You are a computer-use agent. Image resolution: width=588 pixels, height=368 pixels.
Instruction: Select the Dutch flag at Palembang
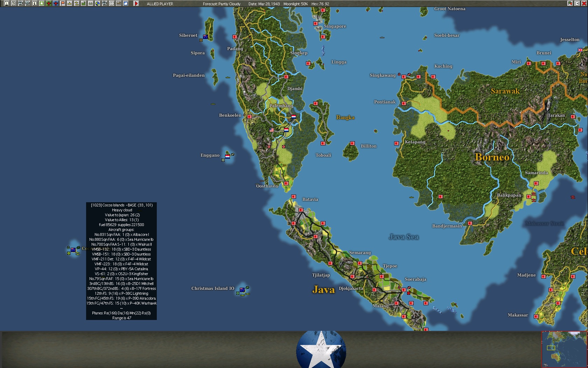pyautogui.click(x=294, y=116)
